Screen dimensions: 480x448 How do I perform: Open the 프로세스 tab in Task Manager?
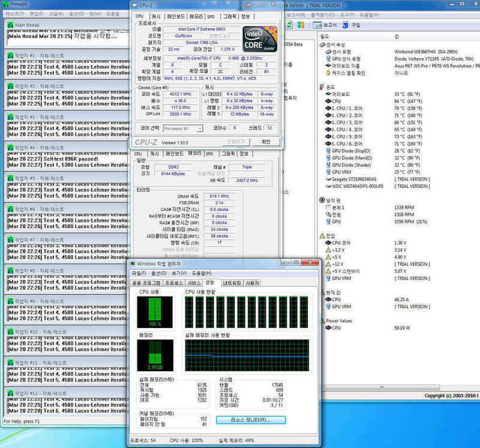tap(174, 283)
